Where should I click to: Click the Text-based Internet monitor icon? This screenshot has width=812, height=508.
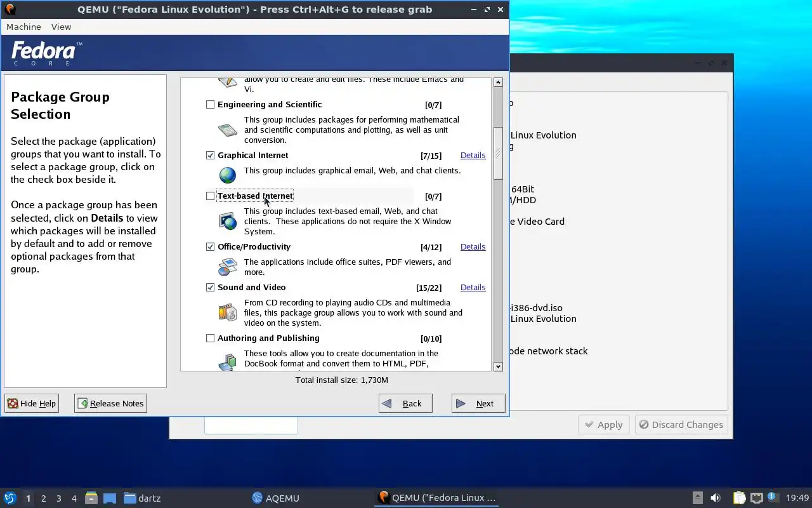[227, 221]
